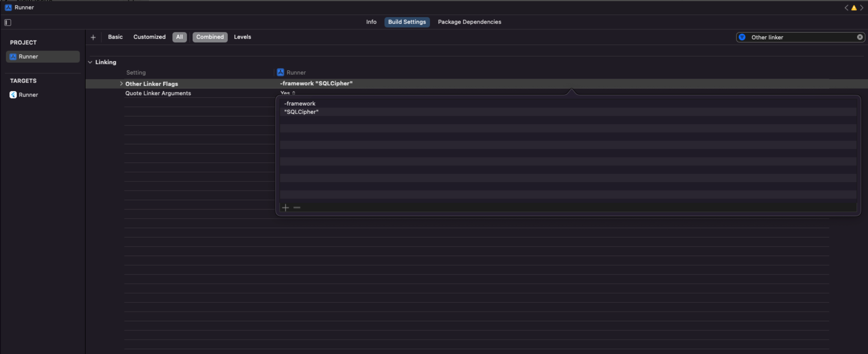Remove selected linker flag with minus
The image size is (868, 354).
click(x=297, y=208)
